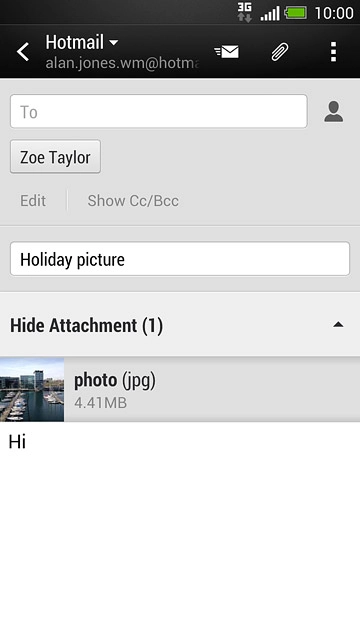
Task: Tap Edit recipients link
Action: [x=33, y=200]
